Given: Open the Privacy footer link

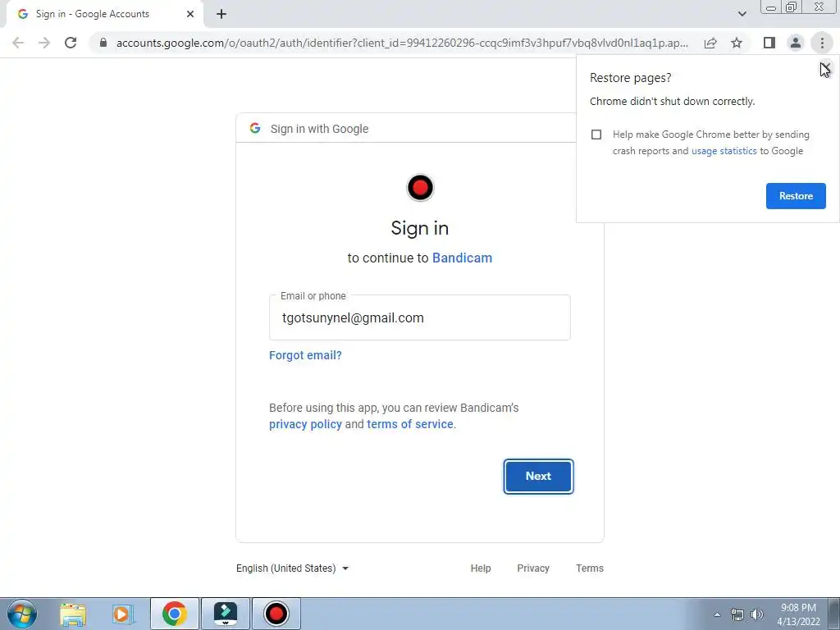Looking at the screenshot, I should (x=533, y=568).
